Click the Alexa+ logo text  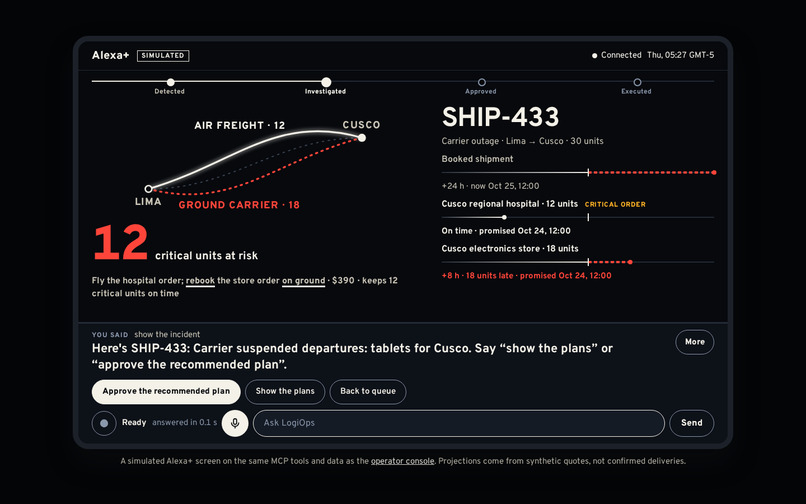coord(111,56)
